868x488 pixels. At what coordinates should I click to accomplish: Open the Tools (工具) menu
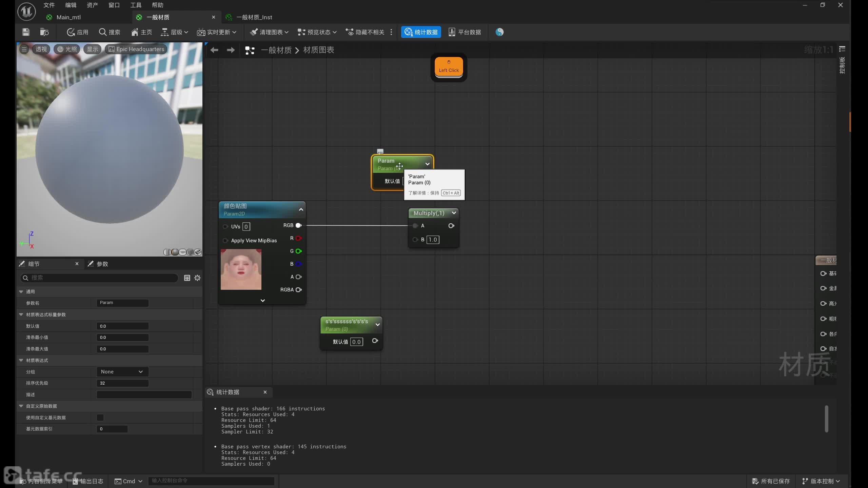click(x=136, y=5)
